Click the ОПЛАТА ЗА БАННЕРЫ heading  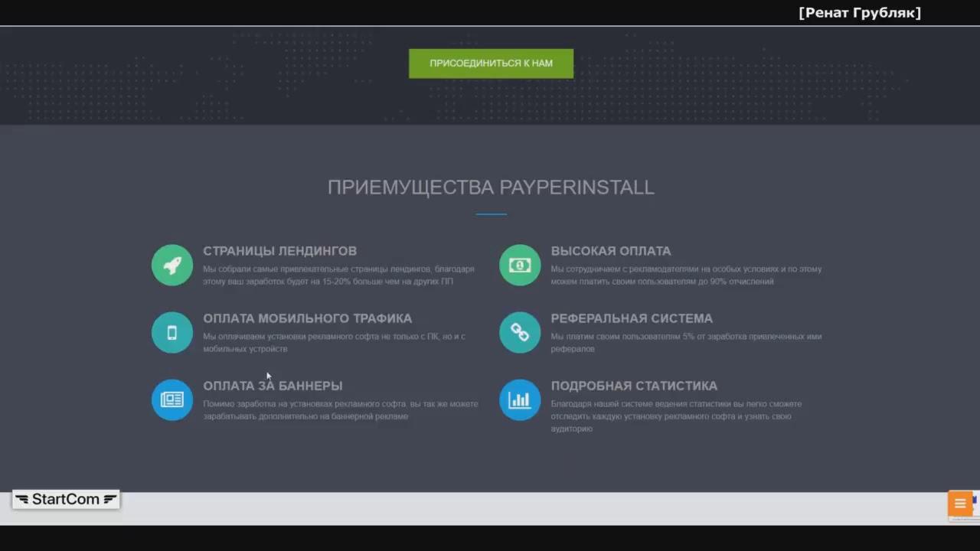click(273, 386)
